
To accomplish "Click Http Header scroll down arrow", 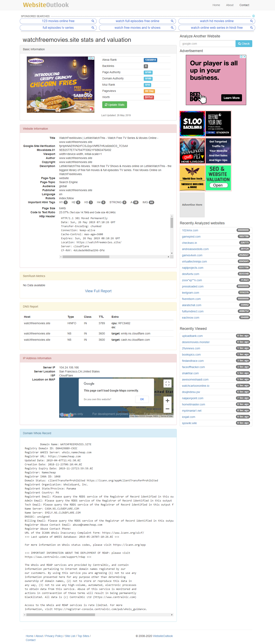I will pos(172,253).
